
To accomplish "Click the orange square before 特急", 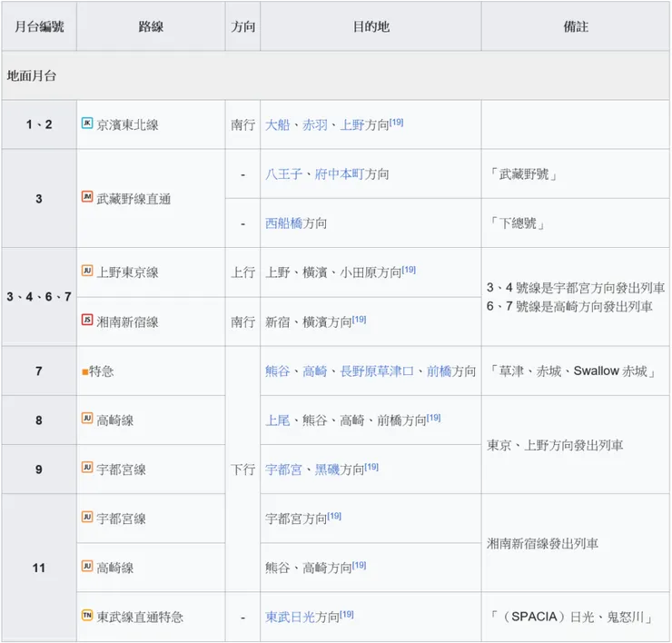I will click(84, 372).
